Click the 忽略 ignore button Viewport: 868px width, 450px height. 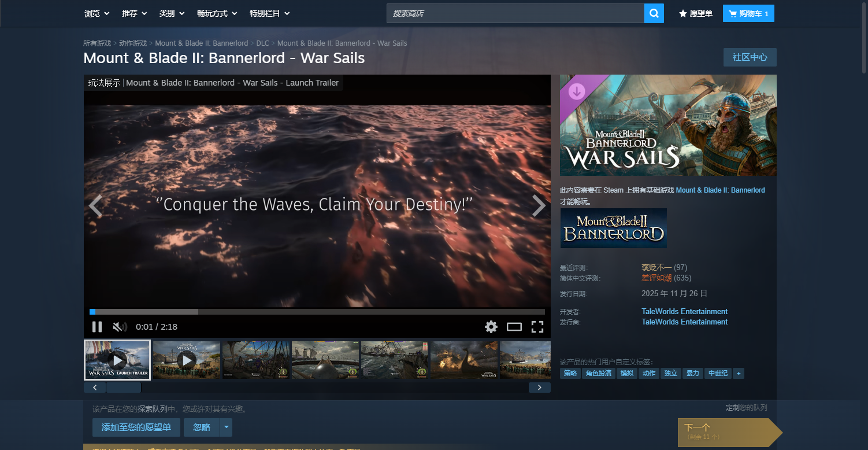coord(202,427)
